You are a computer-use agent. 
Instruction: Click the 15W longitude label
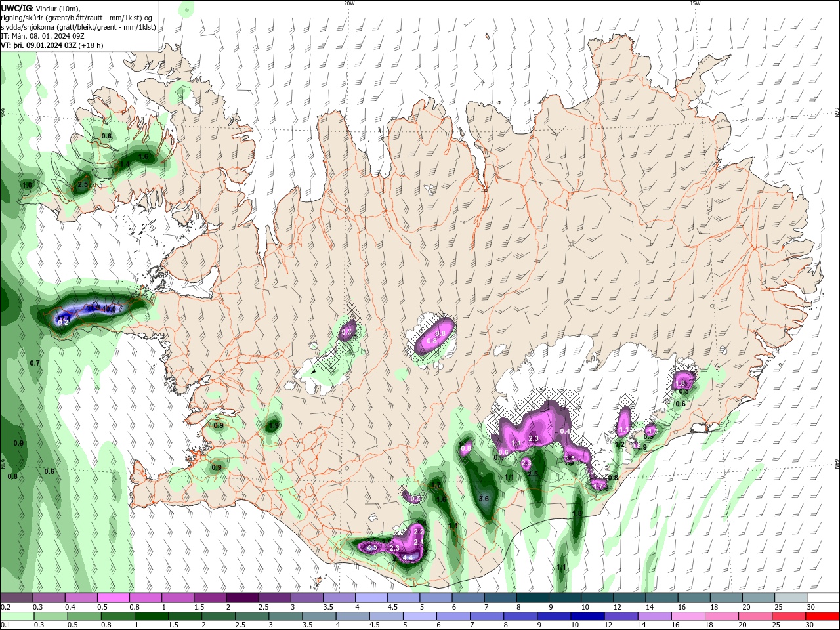click(x=695, y=3)
